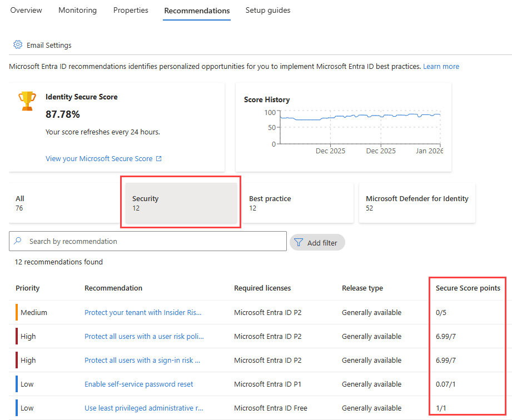Open Protect all users with a sign-in risk recommendation
The width and height of the screenshot is (512, 420).
tap(142, 361)
